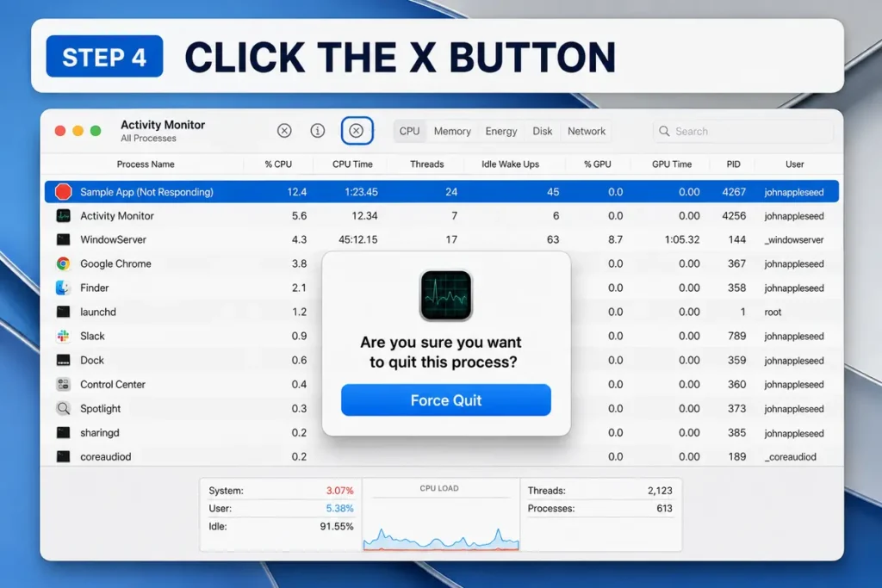Click the Slack process icon
The width and height of the screenshot is (882, 588).
64,336
